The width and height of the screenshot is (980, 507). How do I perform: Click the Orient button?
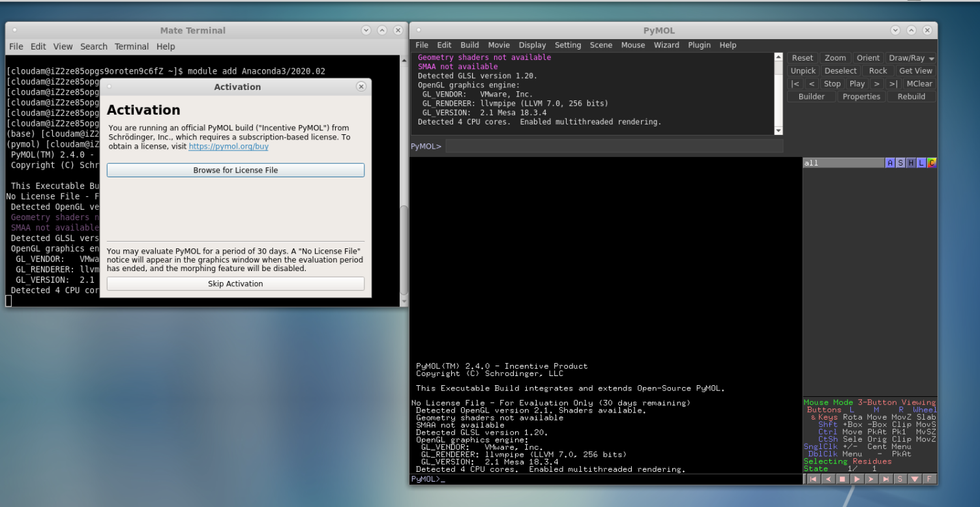tap(868, 58)
